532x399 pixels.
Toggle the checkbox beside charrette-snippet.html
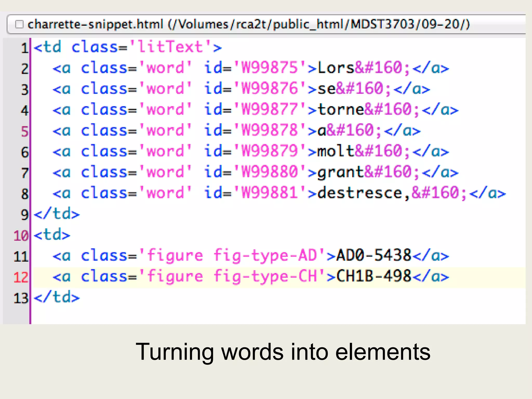(19, 24)
